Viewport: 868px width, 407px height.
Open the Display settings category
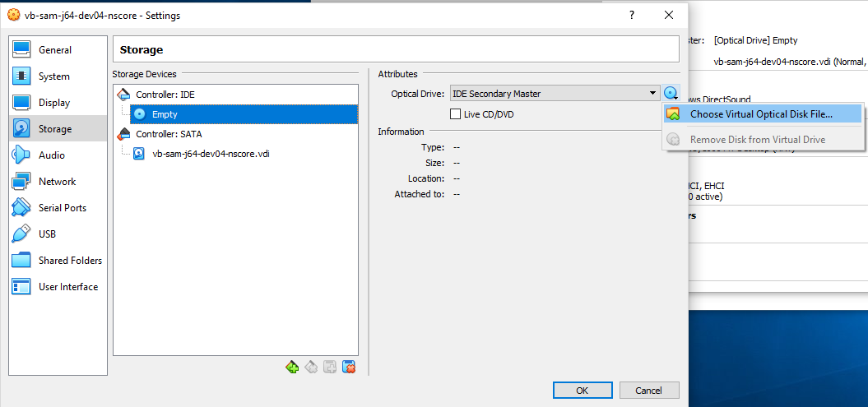click(x=58, y=102)
